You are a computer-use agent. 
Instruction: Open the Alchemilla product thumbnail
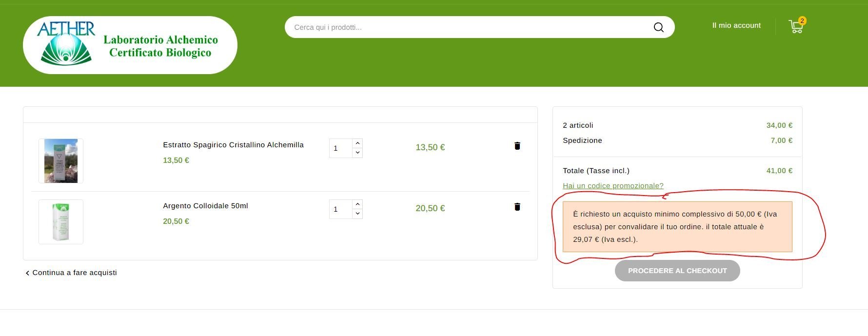tap(61, 161)
